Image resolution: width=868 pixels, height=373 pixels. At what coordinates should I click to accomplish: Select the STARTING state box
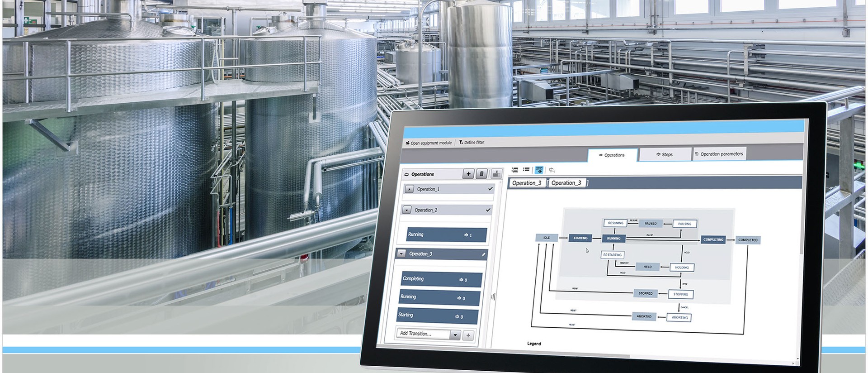click(x=580, y=238)
